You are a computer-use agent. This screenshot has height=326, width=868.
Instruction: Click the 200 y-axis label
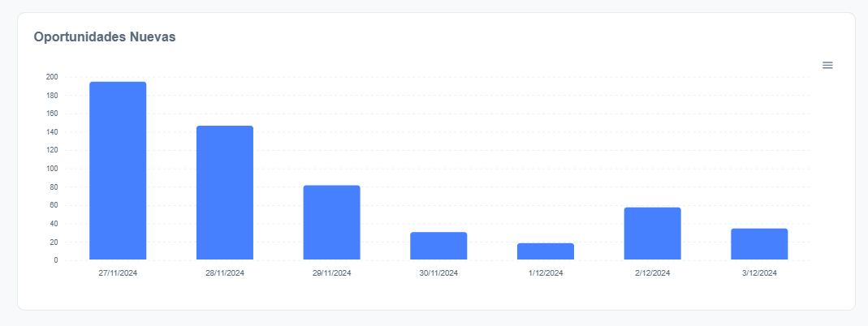[x=52, y=77]
